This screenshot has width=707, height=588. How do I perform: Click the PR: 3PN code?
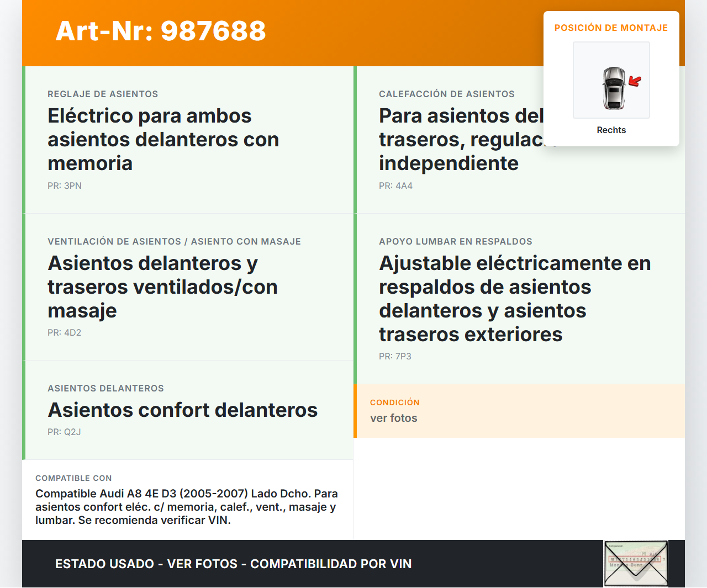pyautogui.click(x=65, y=186)
